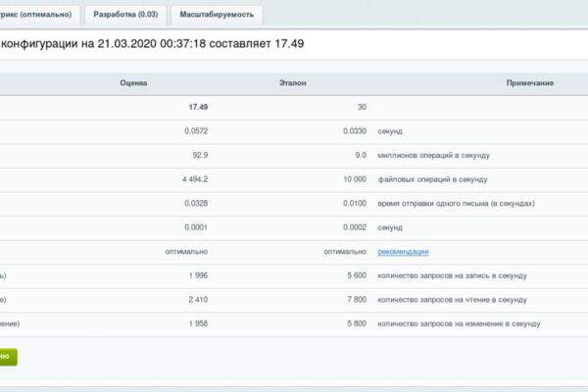Image resolution: width=588 pixels, height=392 pixels.
Task: Click the Примечание column header
Action: click(530, 83)
